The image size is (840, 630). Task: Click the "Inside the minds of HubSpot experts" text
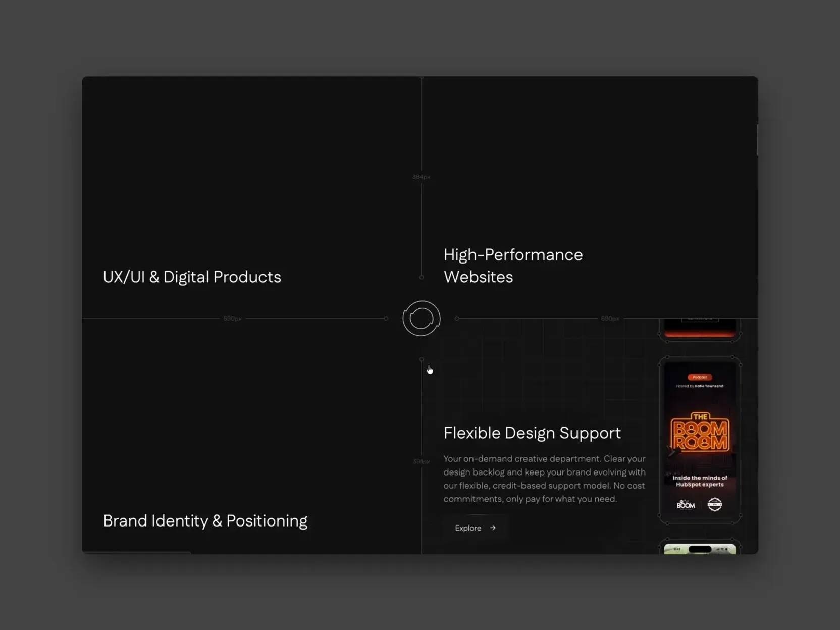pyautogui.click(x=700, y=481)
